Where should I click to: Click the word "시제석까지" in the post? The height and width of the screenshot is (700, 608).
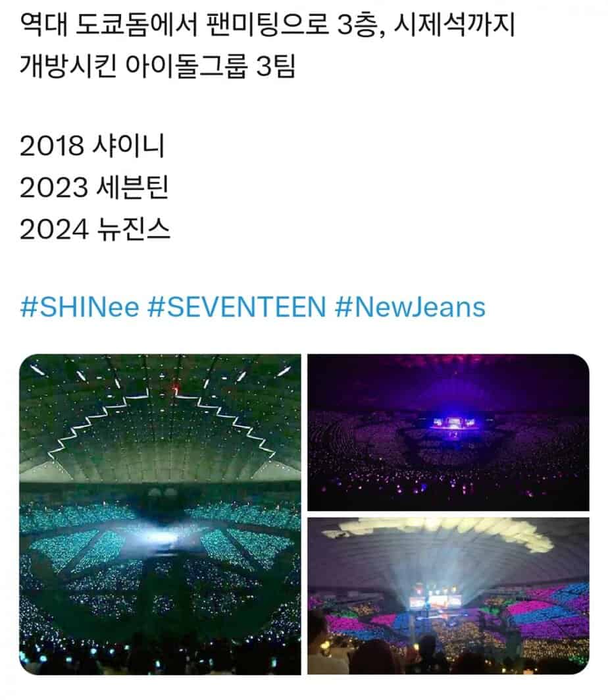(453, 26)
